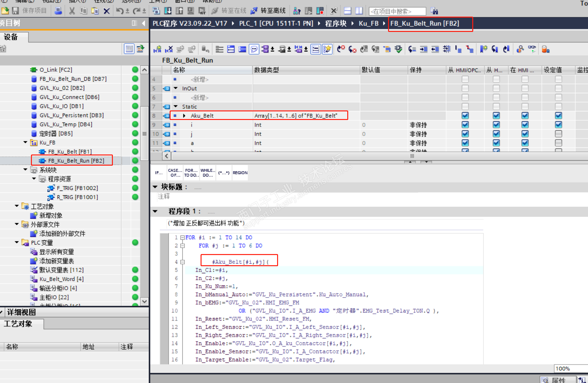The image size is (588, 383).
Task: Collapse the 程序段 1 network section
Action: coord(155,211)
